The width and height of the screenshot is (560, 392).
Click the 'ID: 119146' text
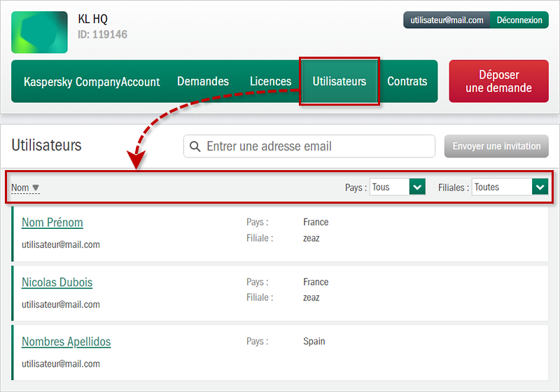tap(102, 34)
